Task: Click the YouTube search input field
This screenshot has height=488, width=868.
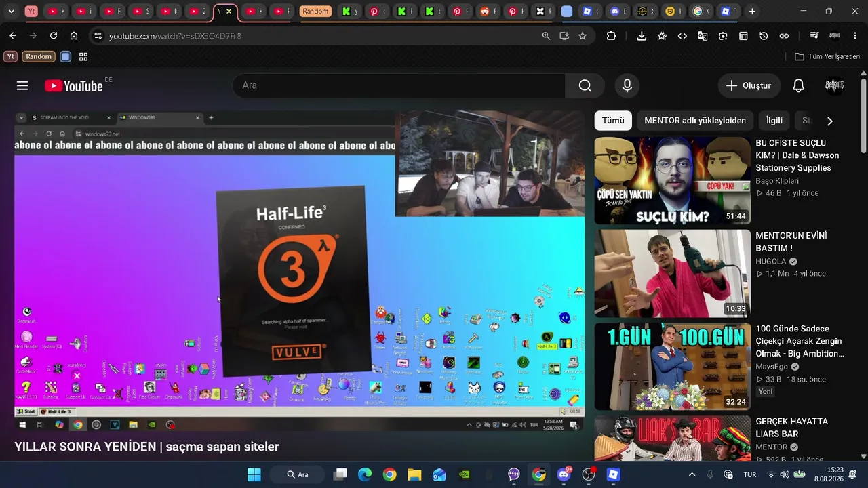Action: 399,85
